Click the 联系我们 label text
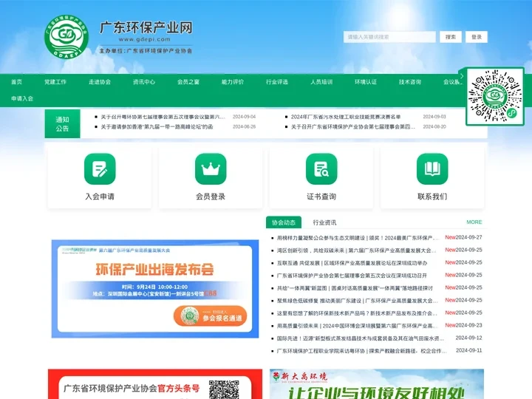The image size is (532, 399). pyautogui.click(x=432, y=197)
